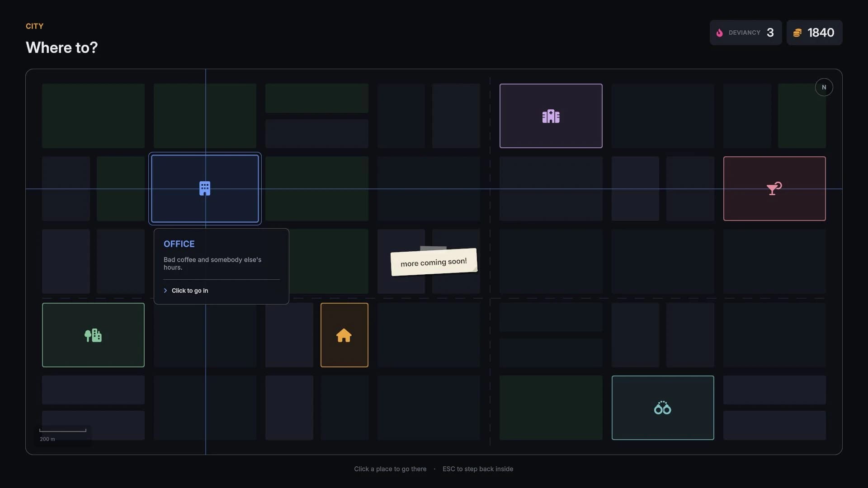
Task: Click the Deviancy flame icon
Action: tap(719, 33)
